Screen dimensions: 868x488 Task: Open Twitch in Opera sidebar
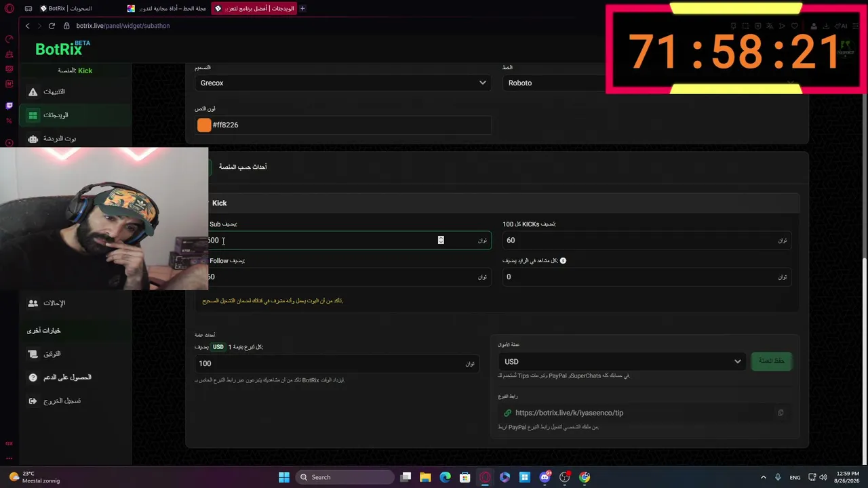coord(9,106)
